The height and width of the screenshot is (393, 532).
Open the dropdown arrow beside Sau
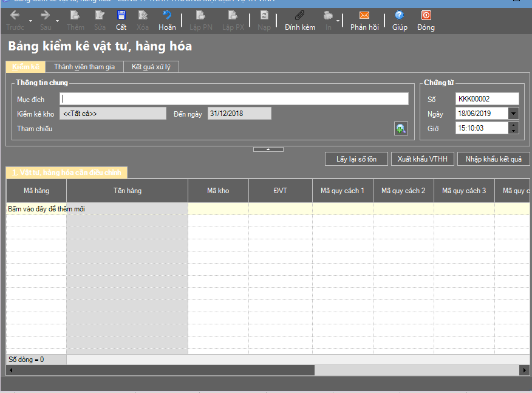pos(57,21)
